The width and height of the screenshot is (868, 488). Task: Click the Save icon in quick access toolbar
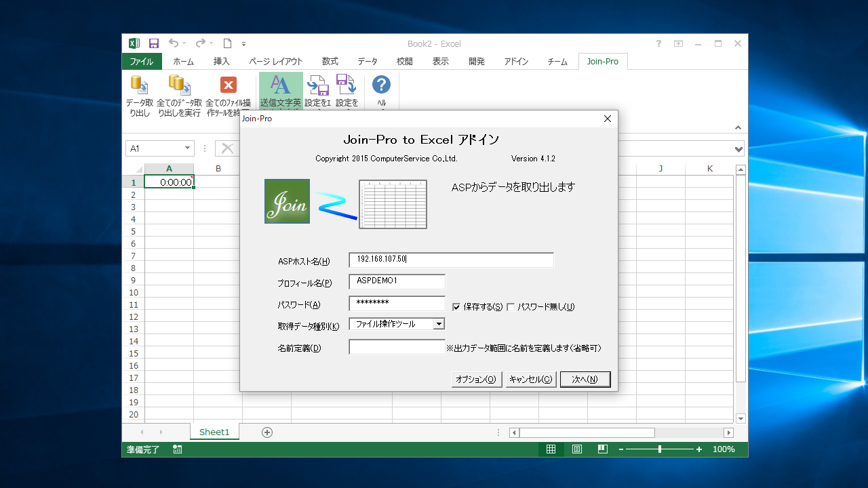(154, 43)
